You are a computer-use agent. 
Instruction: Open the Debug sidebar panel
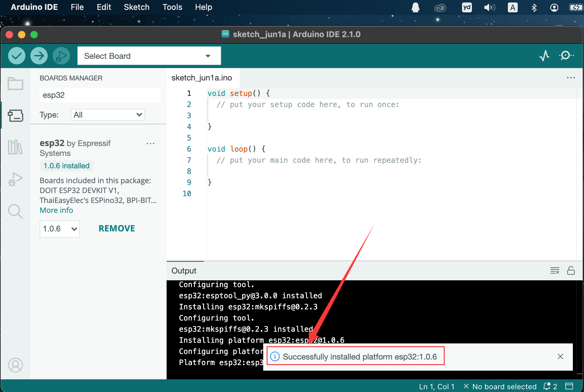(15, 179)
